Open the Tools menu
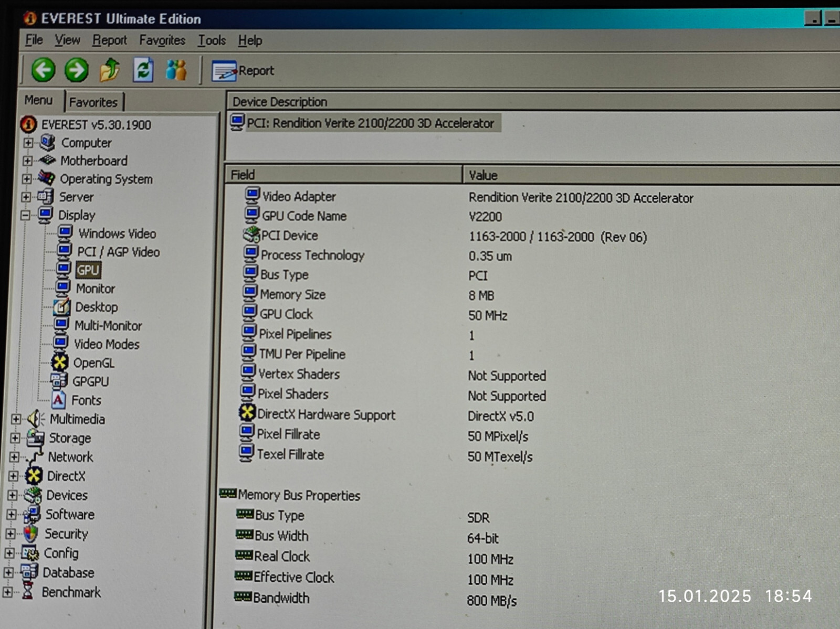Screen dimensions: 840x629 pos(212,40)
